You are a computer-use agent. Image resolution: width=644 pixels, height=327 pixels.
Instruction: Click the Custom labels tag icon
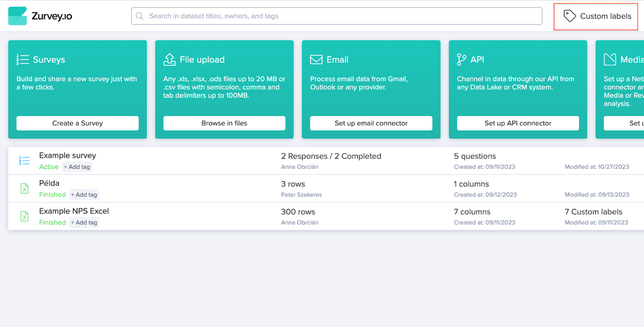[569, 16]
